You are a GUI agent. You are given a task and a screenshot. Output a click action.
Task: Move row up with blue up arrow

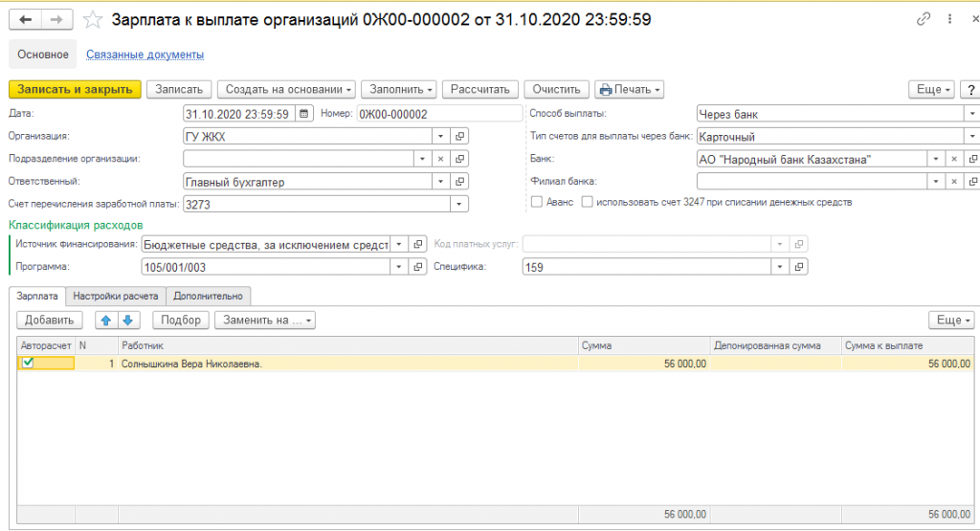coord(105,320)
